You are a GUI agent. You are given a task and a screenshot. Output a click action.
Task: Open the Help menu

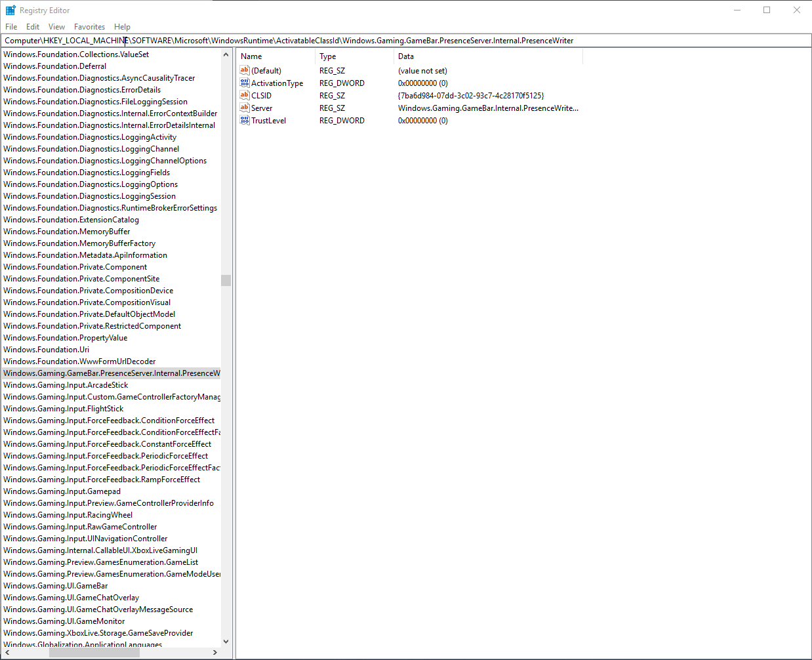(x=122, y=27)
